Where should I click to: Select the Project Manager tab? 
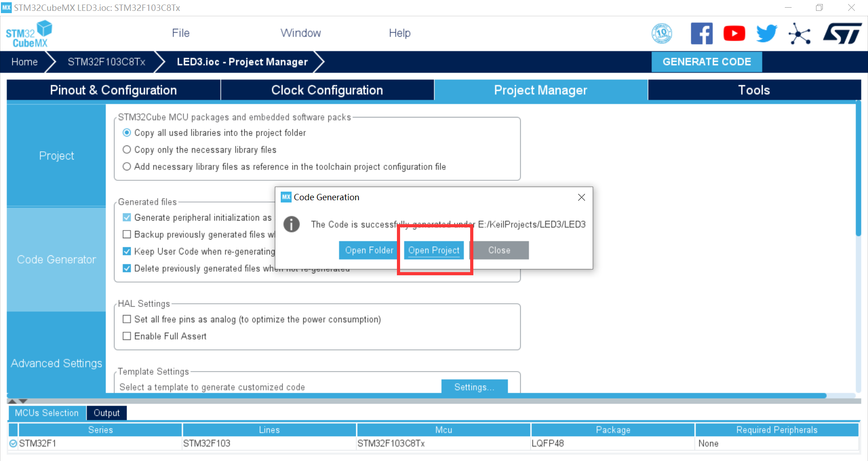tap(541, 90)
